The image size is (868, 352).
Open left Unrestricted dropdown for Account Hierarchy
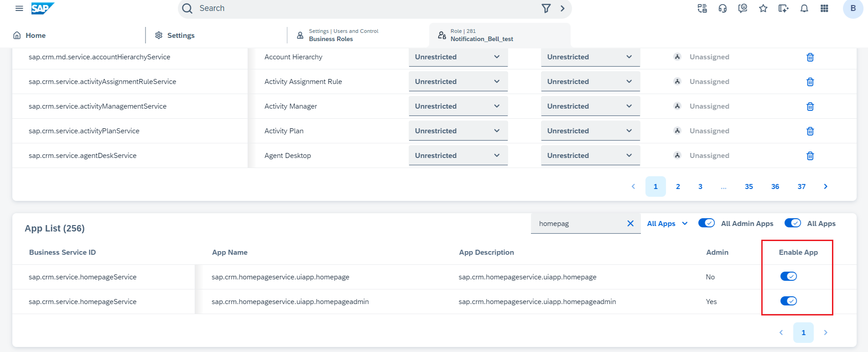458,57
